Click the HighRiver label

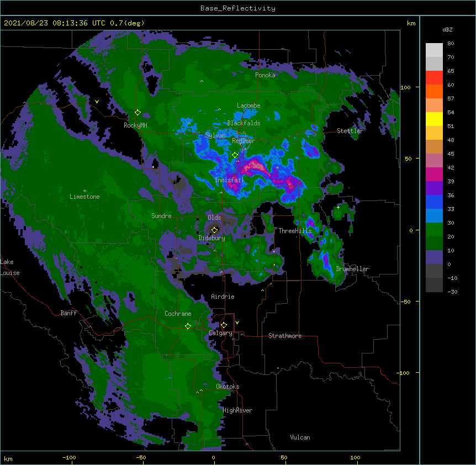coord(237,410)
